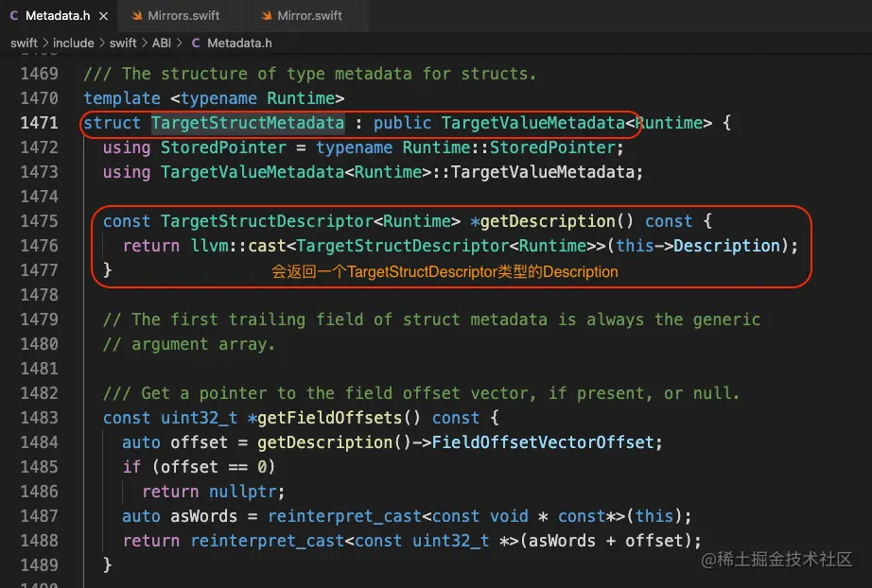Expand breadcrumb chevron after 'ABI'
This screenshot has height=588, width=872.
click(179, 43)
